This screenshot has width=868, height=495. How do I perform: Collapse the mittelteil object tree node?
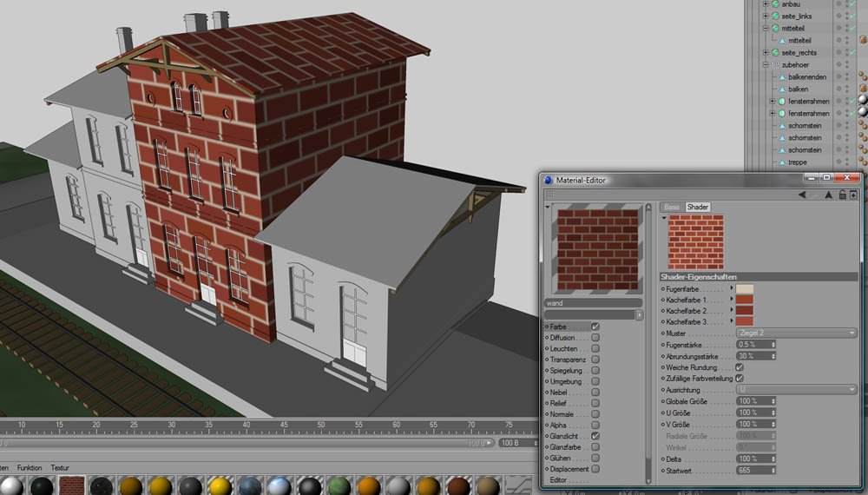tap(766, 29)
